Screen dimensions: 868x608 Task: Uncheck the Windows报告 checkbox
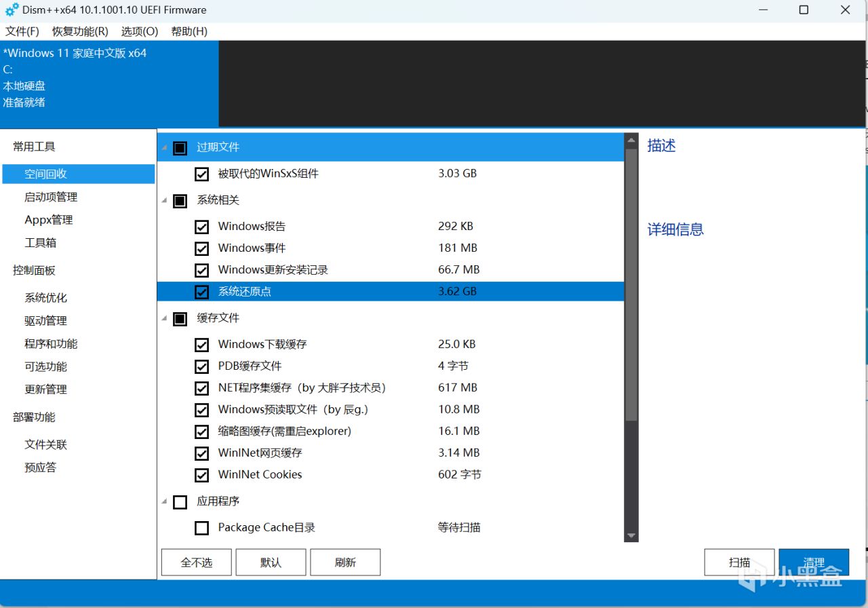pos(201,227)
